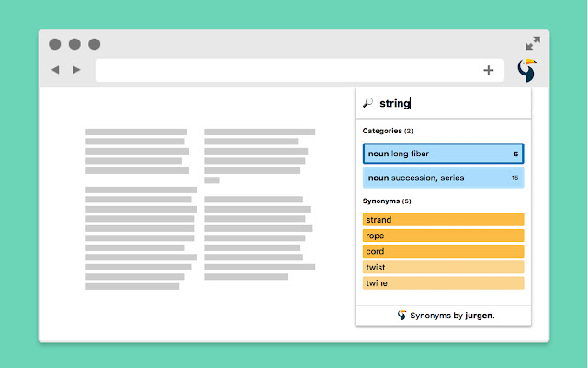Viewport: 588px width, 368px height.
Task: Click the toucan extension icon in toolbar
Action: pos(527,70)
